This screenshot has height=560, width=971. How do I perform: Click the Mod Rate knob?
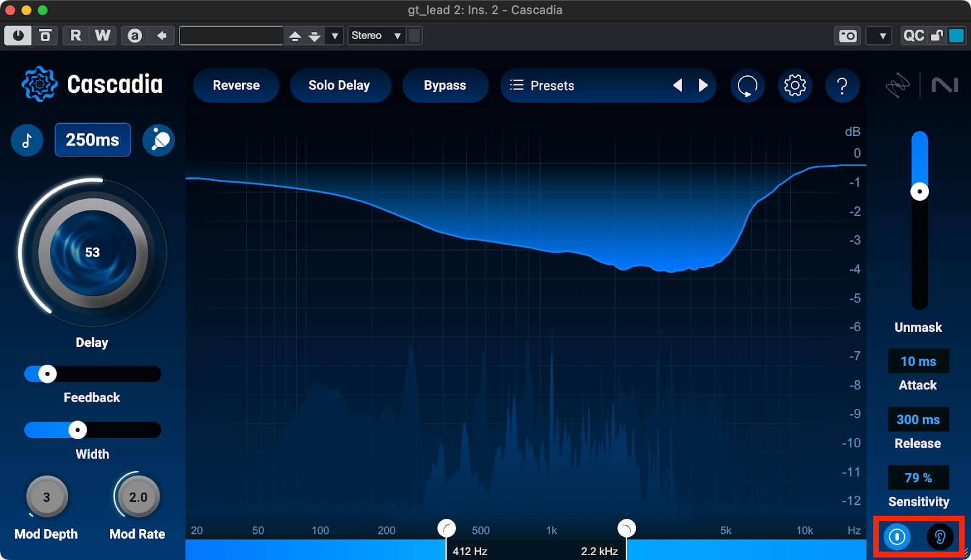138,497
